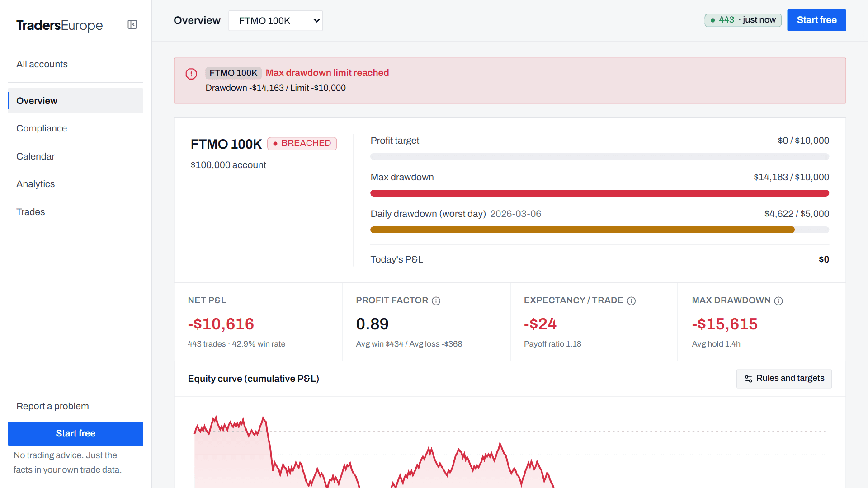Image resolution: width=868 pixels, height=488 pixels.
Task: Click the profit factor value 0.89
Action: 372,324
